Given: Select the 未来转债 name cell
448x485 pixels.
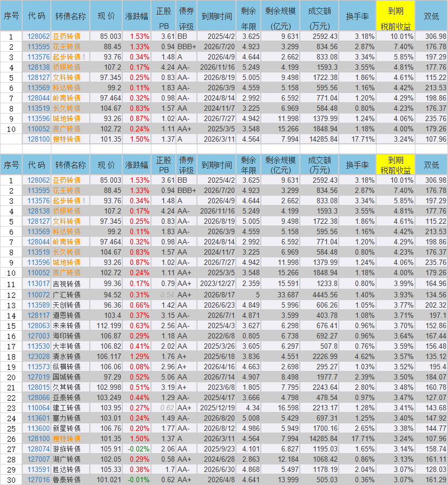Looking at the screenshot, I should (x=70, y=325).
